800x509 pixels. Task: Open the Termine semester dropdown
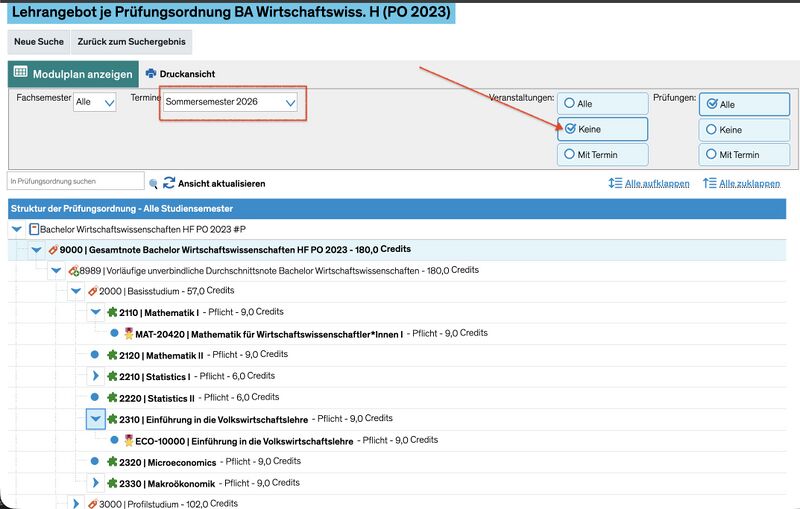tap(231, 102)
